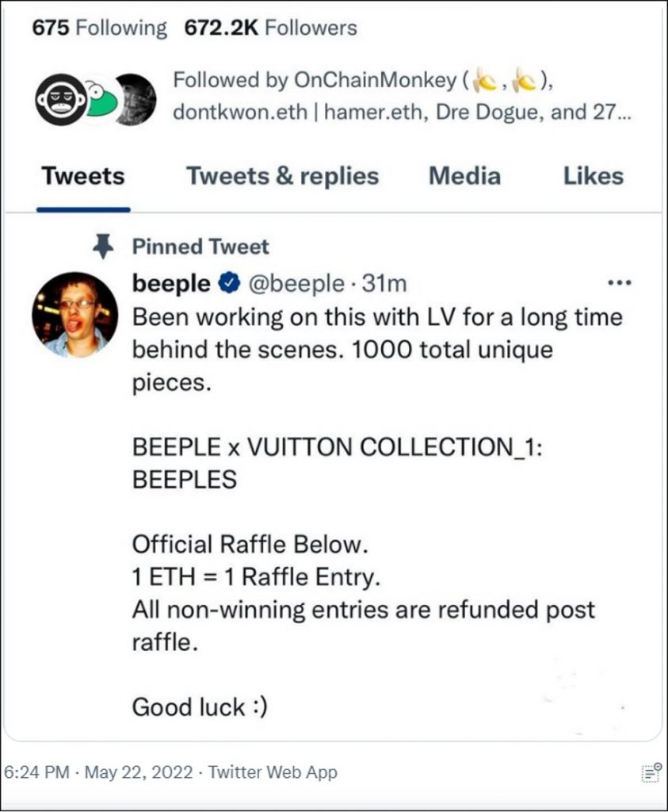668x812 pixels.
Task: Open the tweet's three-dot more menu
Action: click(x=617, y=283)
